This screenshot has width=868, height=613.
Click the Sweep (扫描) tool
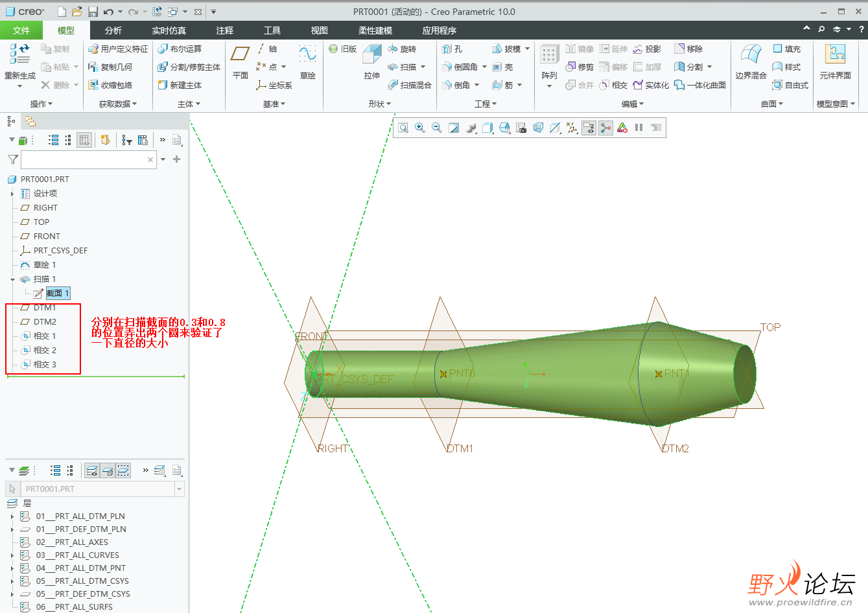coord(402,67)
